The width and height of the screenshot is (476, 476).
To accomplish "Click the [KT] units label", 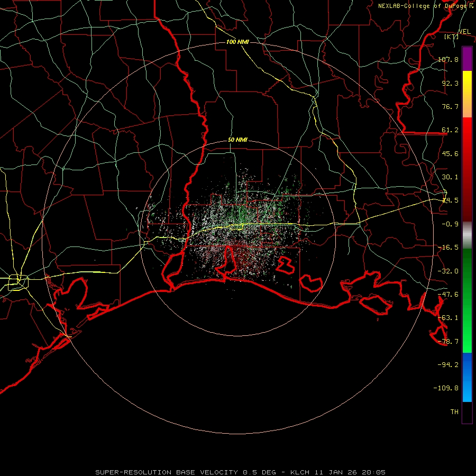I will tap(452, 36).
